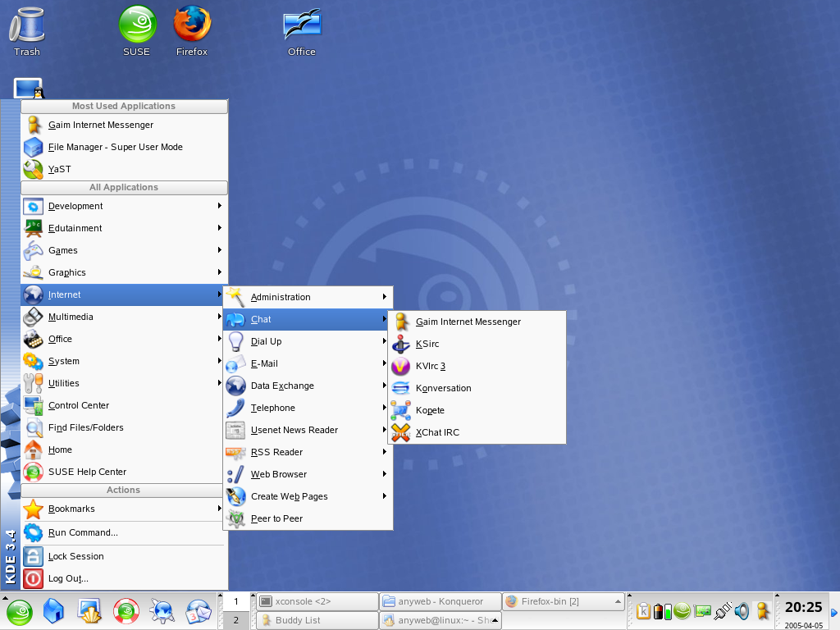
Task: Expand the Development submenu arrow
Action: pos(220,206)
